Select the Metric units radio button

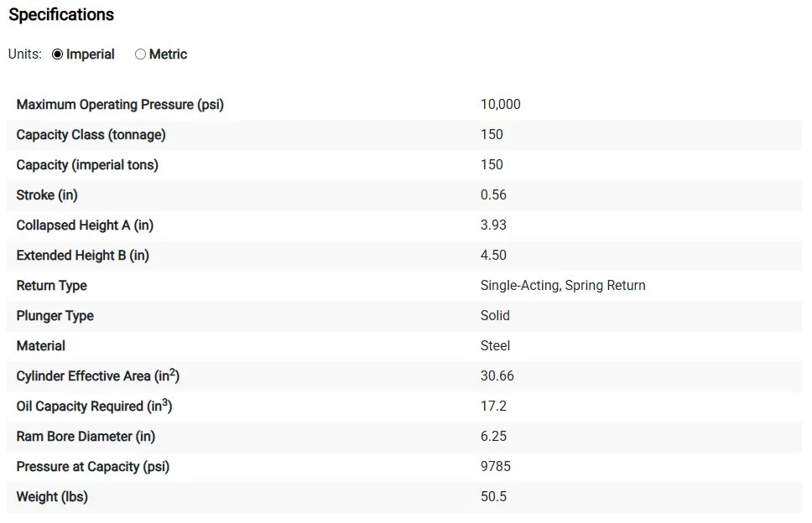[140, 54]
